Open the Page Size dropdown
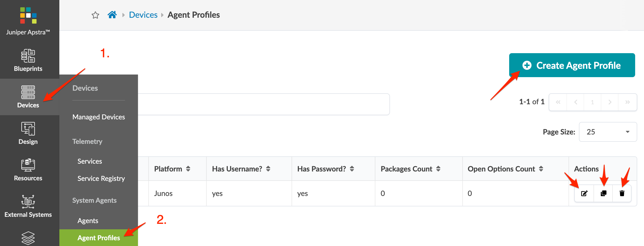 click(x=608, y=132)
